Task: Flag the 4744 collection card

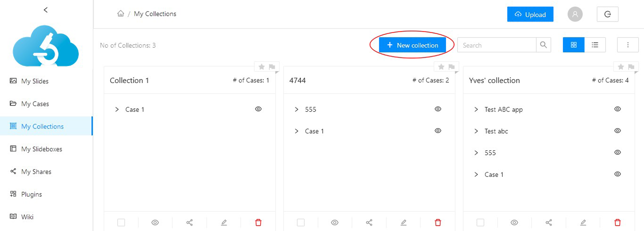Action: (451, 67)
